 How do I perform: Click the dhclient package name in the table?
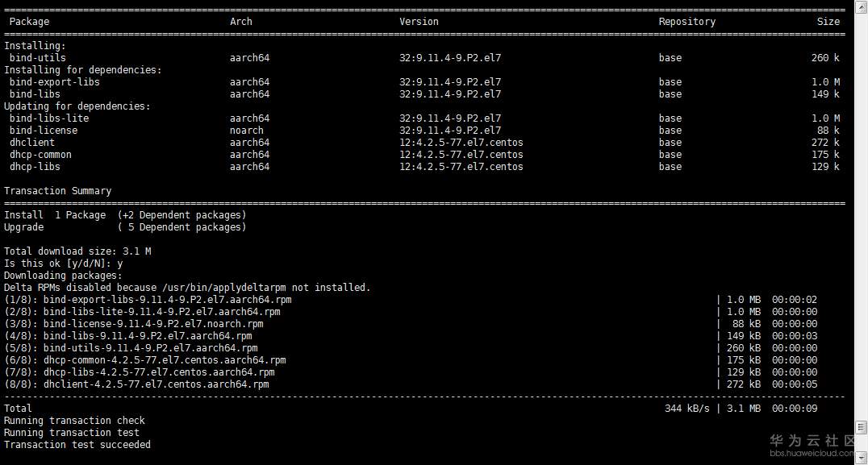coord(32,143)
